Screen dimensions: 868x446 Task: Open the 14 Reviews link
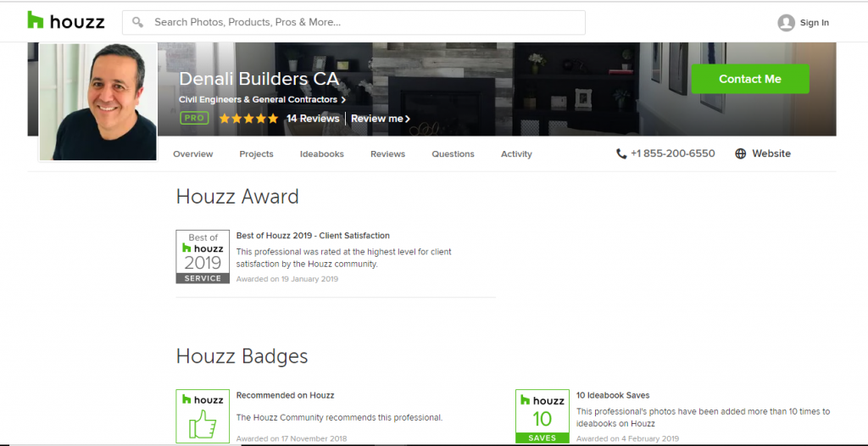(x=313, y=119)
